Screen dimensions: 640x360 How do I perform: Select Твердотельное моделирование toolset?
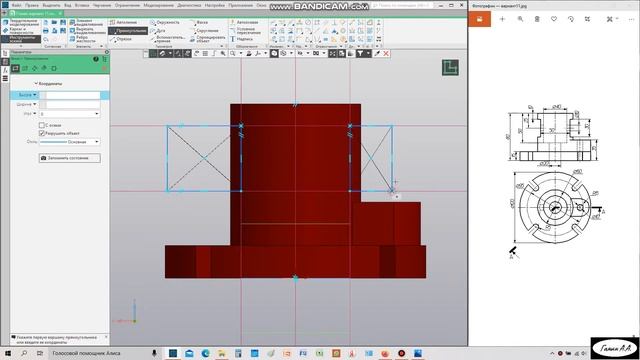(x=21, y=22)
